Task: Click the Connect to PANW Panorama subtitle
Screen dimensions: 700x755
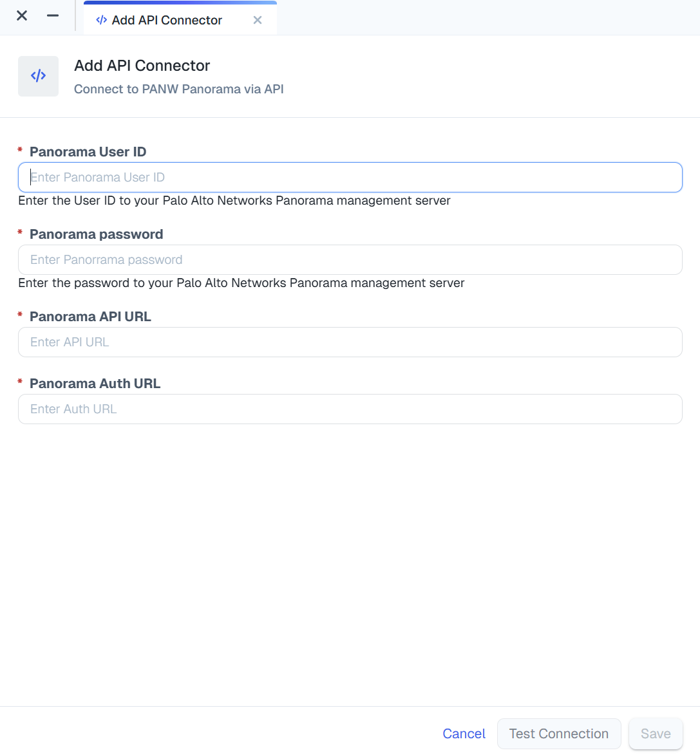Action: tap(180, 89)
